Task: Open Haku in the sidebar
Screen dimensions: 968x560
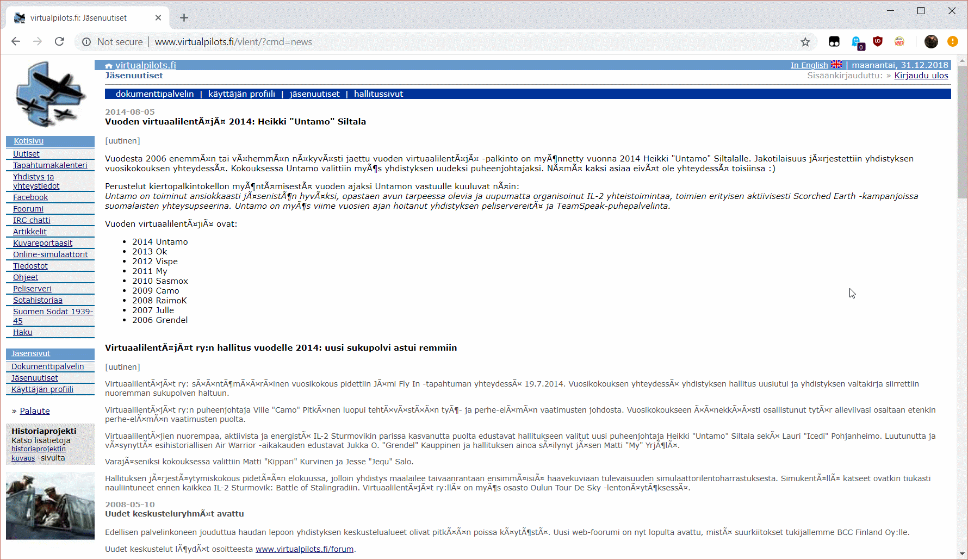Action: point(23,332)
